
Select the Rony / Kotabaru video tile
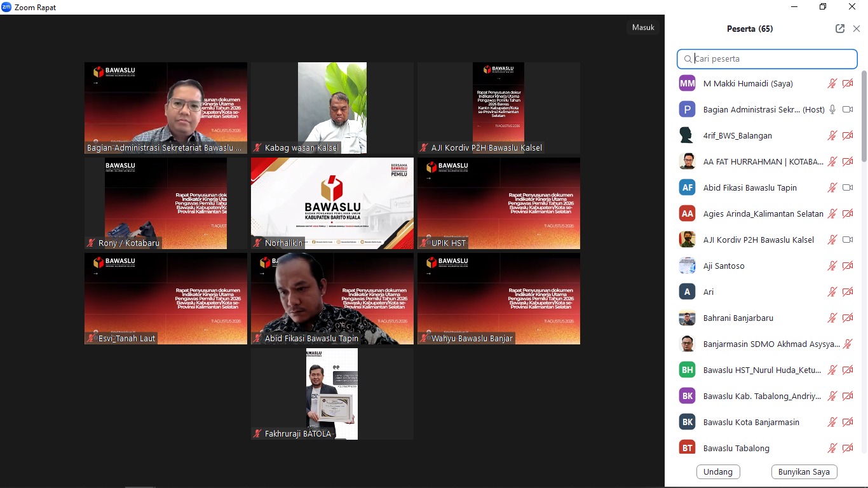(x=166, y=203)
